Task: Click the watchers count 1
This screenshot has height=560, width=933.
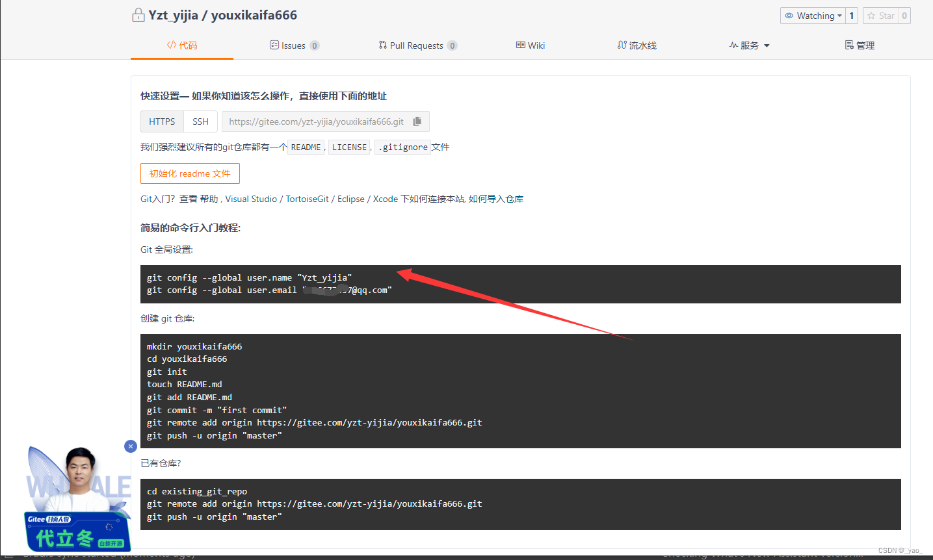Action: [852, 16]
